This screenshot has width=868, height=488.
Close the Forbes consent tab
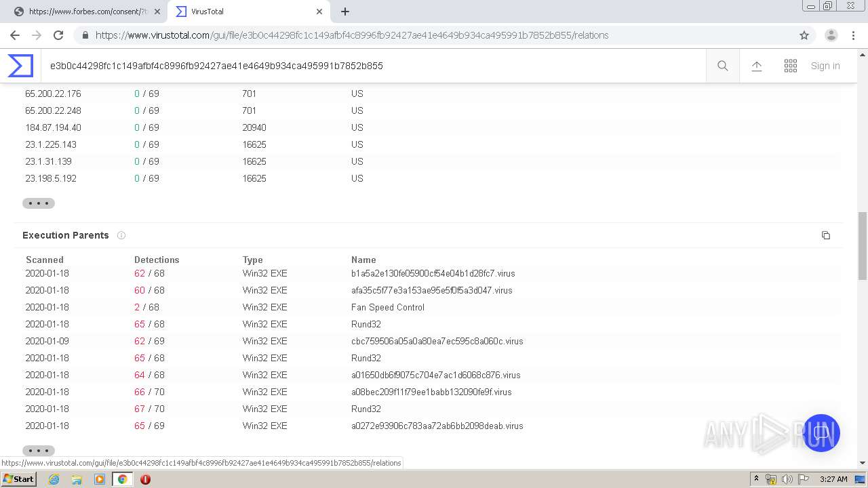(157, 12)
